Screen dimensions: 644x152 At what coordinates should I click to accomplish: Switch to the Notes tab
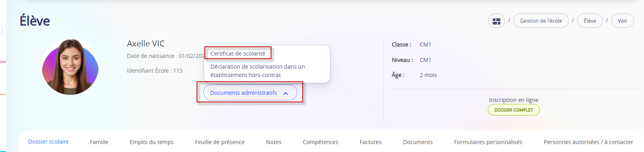tap(274, 142)
